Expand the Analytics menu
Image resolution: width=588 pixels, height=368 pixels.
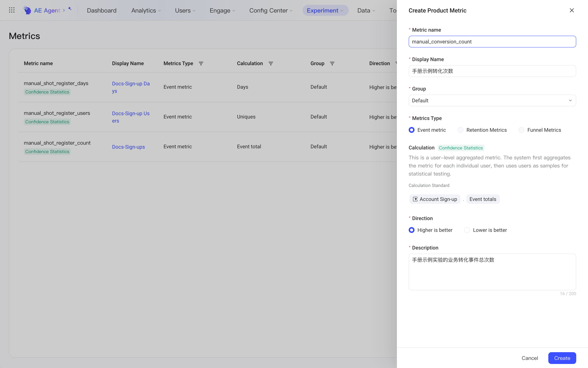(146, 10)
